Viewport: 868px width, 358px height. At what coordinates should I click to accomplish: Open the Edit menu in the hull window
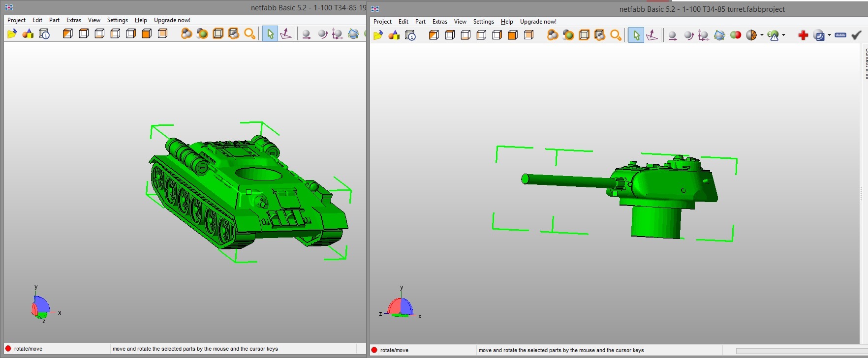[37, 20]
